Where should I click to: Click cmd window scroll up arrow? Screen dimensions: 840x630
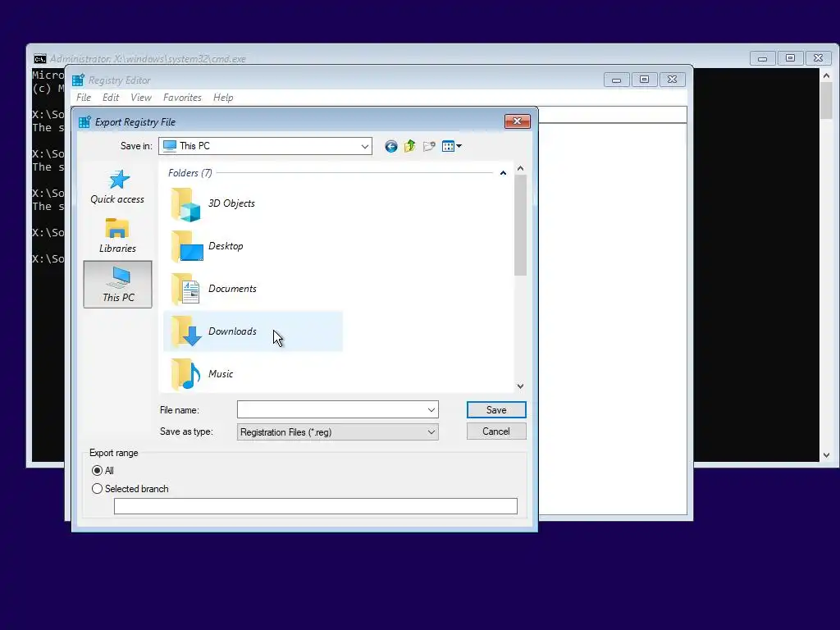pyautogui.click(x=826, y=76)
